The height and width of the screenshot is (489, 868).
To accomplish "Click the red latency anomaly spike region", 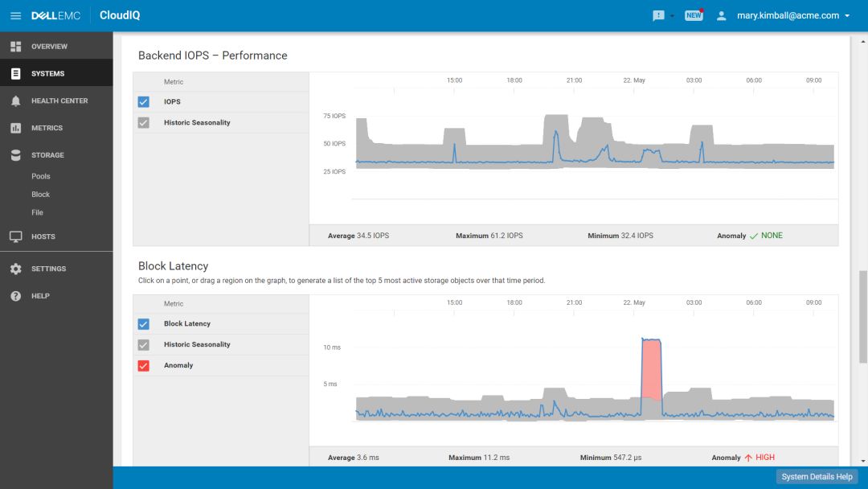I will point(652,370).
